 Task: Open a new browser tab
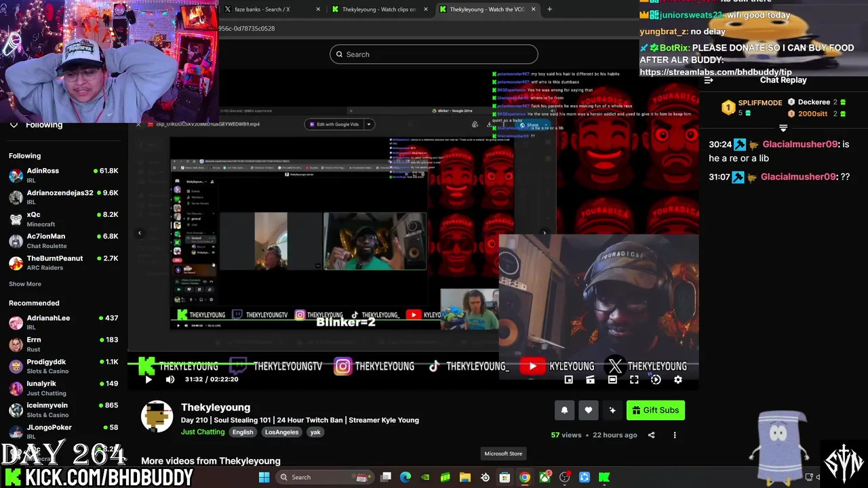click(x=549, y=9)
